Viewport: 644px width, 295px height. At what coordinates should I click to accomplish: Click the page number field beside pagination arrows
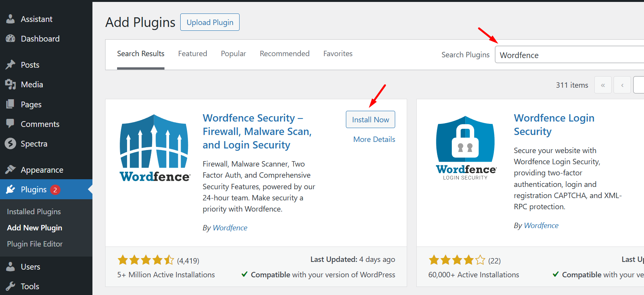point(639,85)
